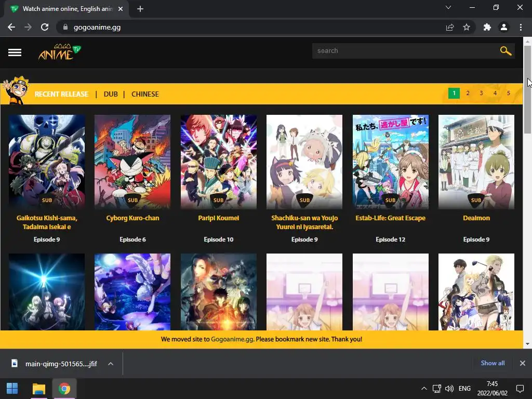Open Windows Start menu
This screenshot has height=399, width=532.
(x=12, y=389)
